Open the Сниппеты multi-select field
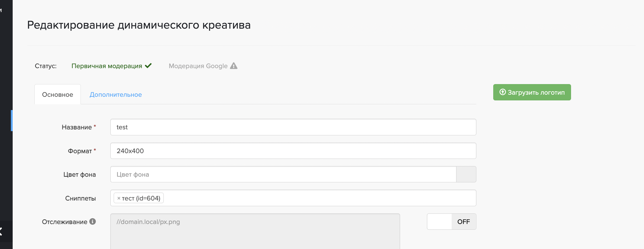 [320, 198]
